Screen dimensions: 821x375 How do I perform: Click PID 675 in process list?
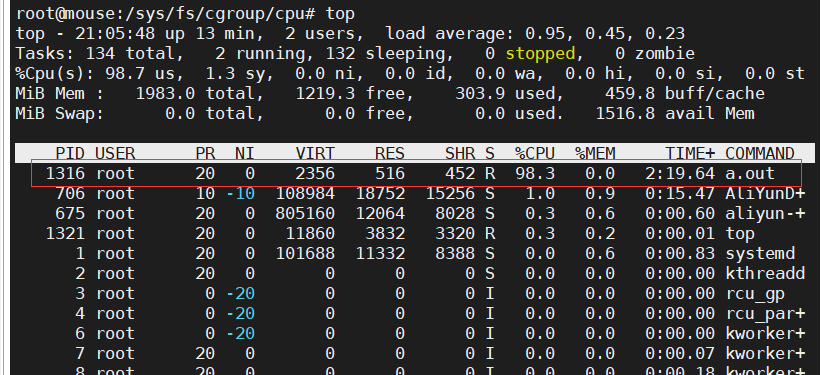70,213
